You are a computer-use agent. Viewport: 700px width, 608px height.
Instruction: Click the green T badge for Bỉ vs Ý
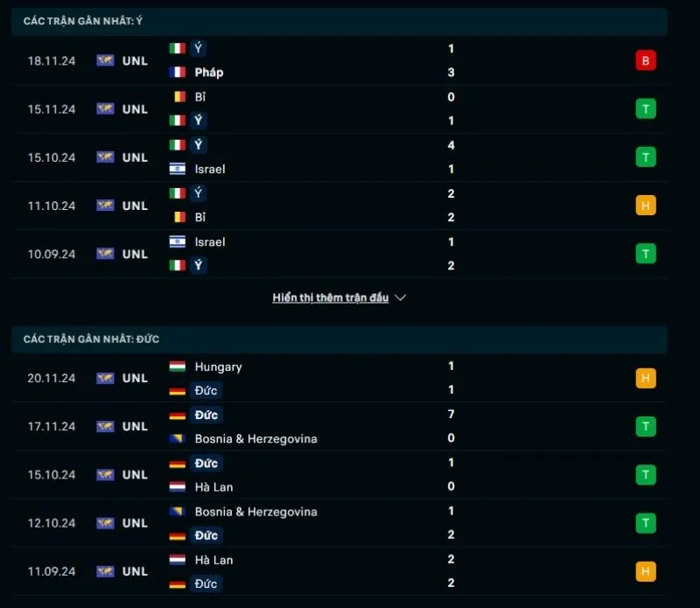645,108
